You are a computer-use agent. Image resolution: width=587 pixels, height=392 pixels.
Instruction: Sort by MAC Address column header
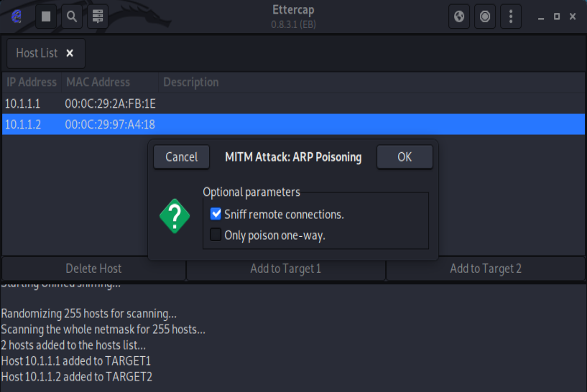(x=110, y=83)
